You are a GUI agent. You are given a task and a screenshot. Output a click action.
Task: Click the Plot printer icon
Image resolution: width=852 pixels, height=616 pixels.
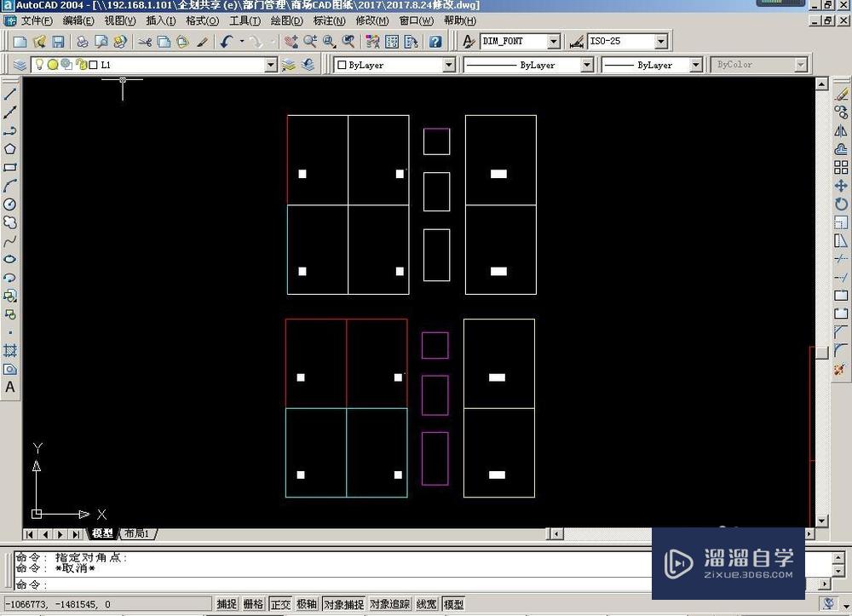click(x=82, y=42)
